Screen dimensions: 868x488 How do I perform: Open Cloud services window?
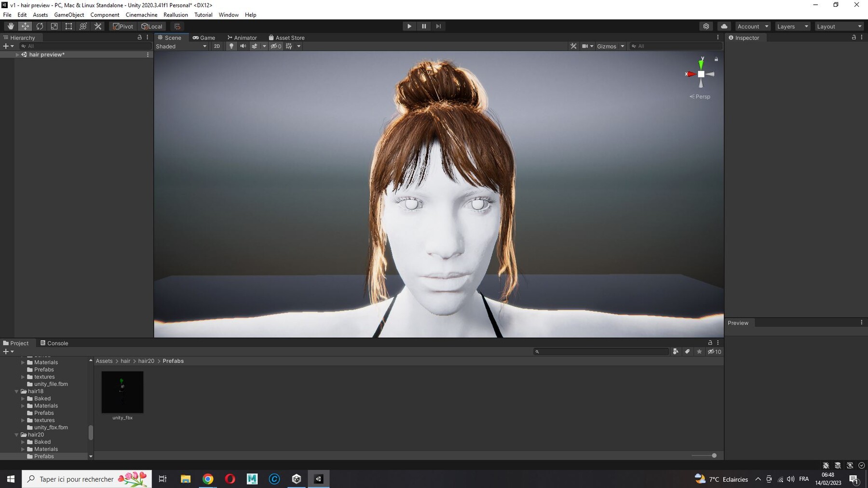pyautogui.click(x=724, y=26)
